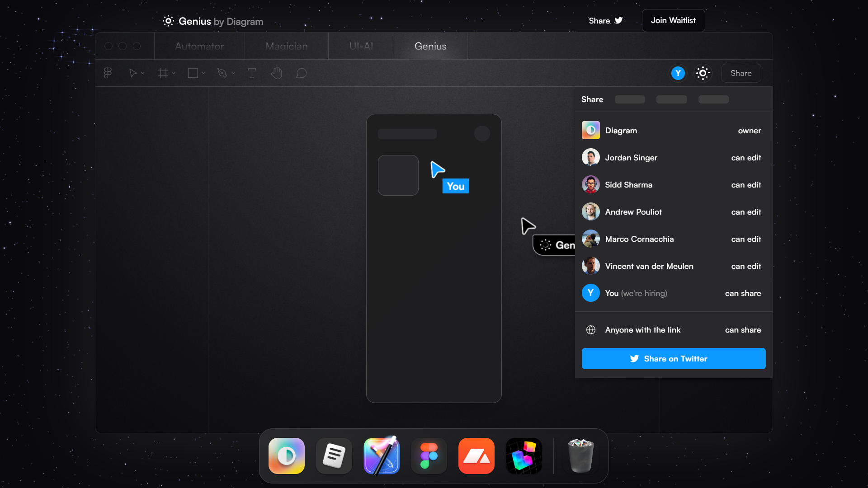868x488 pixels.
Task: Click the Sidd Sharma name
Action: pos(628,185)
